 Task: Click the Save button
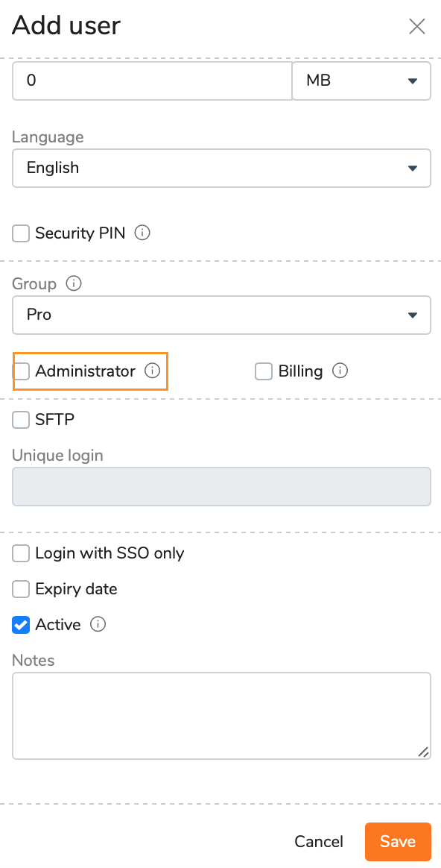[x=398, y=841]
